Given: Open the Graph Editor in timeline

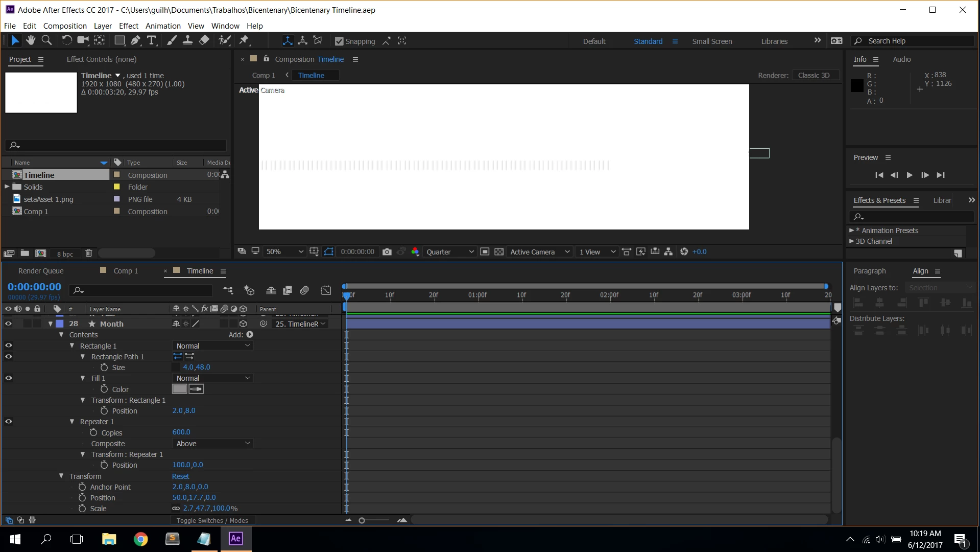Looking at the screenshot, I should [x=326, y=290].
